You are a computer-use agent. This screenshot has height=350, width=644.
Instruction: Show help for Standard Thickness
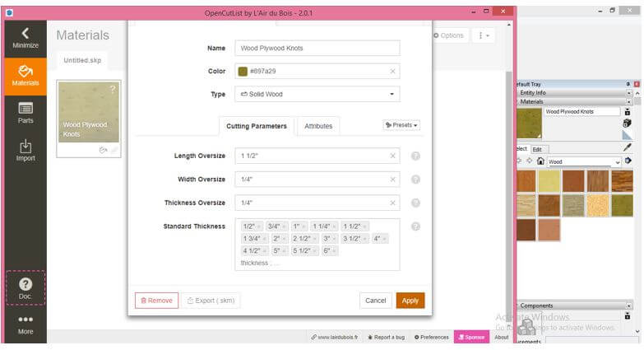[x=415, y=226]
